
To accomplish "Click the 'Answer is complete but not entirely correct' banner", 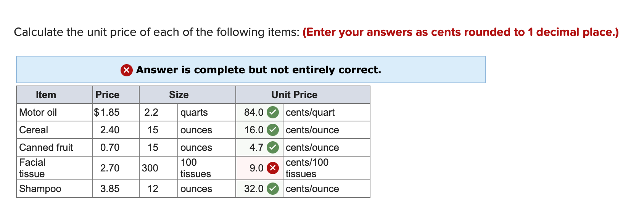I will (x=251, y=70).
